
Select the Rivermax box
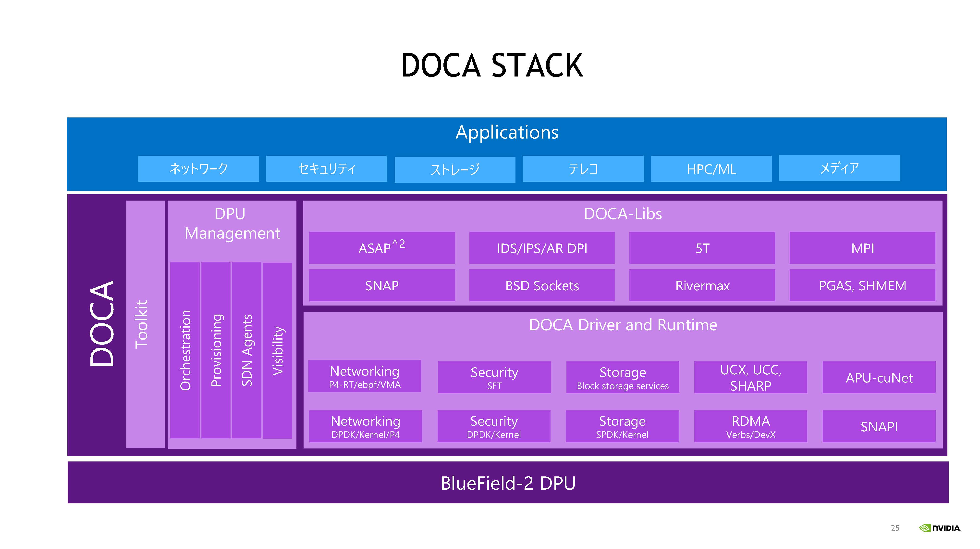702,286
